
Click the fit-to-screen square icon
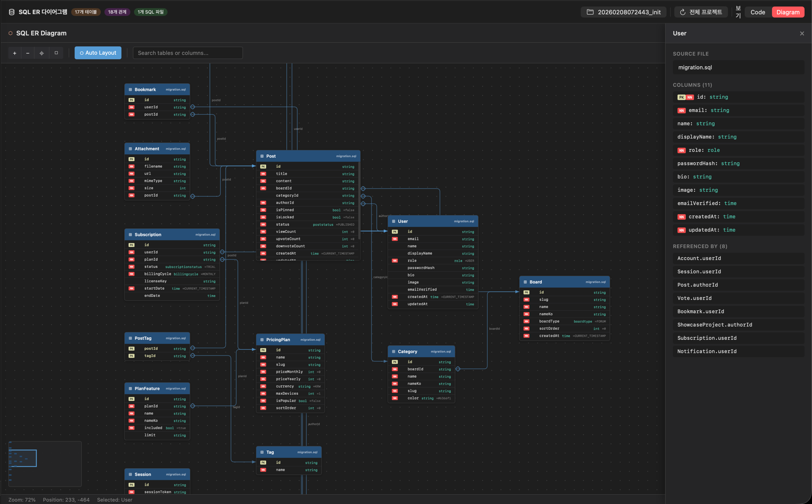click(56, 53)
